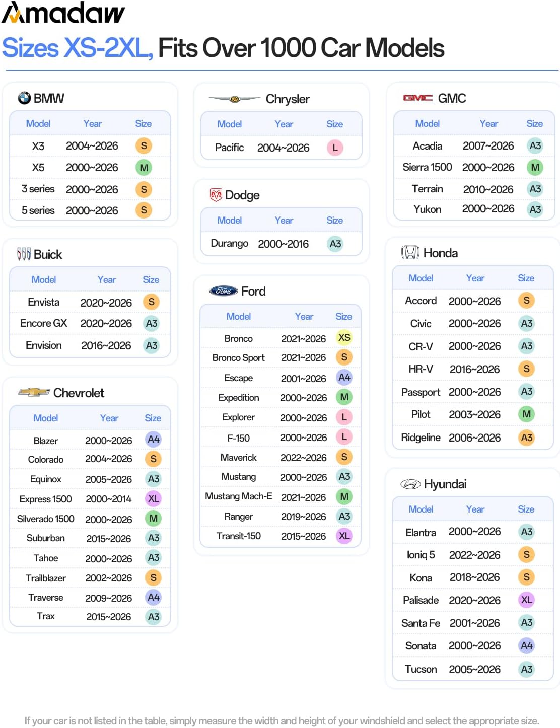Click the purple XL badge for Express 1500

(153, 498)
